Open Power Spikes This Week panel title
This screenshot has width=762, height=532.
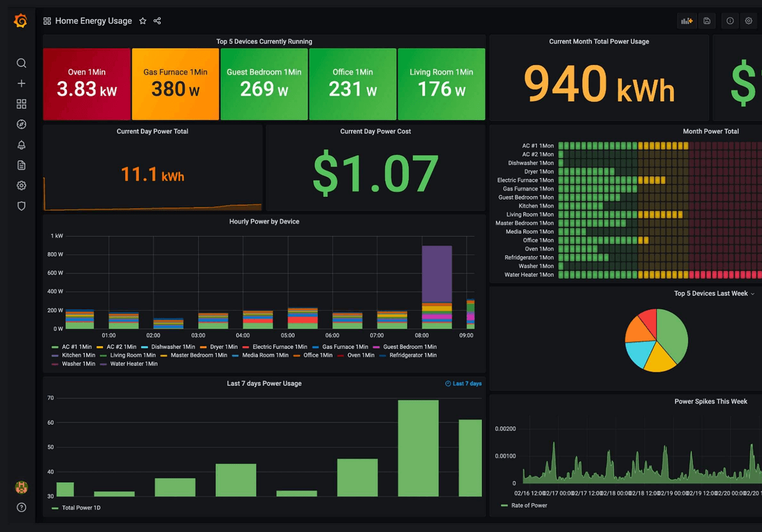point(710,401)
